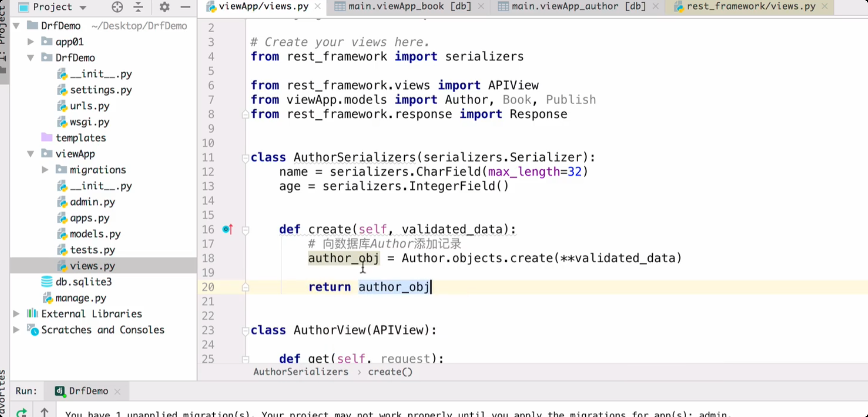
Task: Open db.sqlite3 database file
Action: click(84, 282)
